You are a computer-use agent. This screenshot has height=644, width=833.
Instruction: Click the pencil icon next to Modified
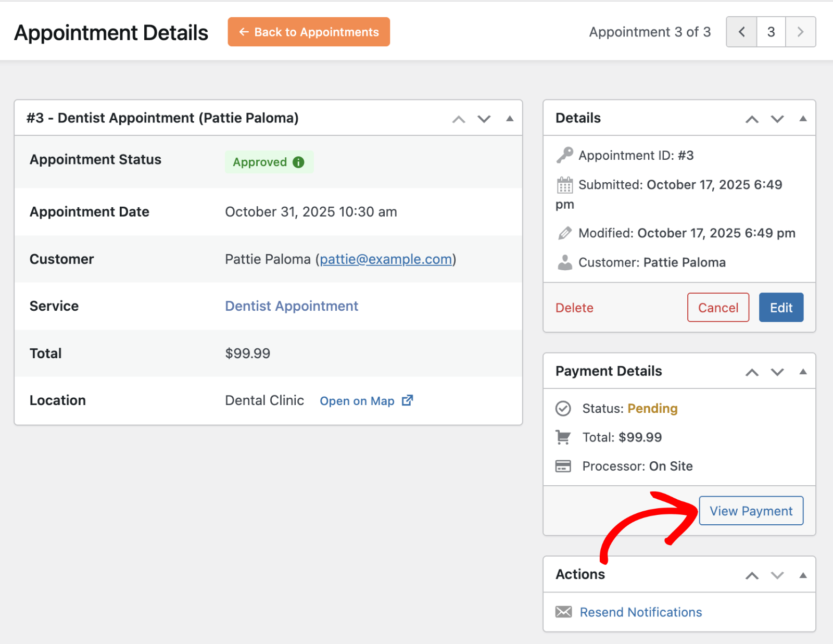pos(564,233)
